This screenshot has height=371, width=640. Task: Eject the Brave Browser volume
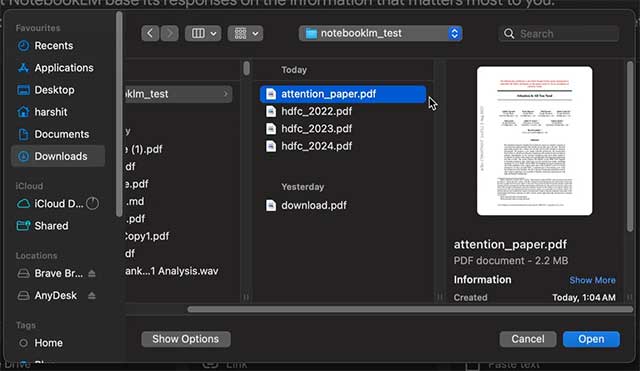point(92,273)
